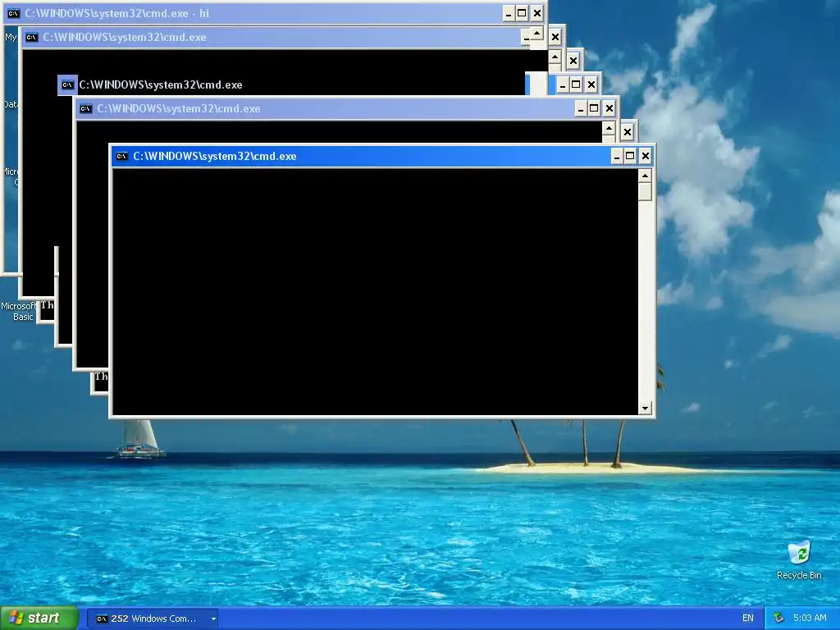The image size is (840, 630).
Task: Click inside the active cmd window's black console area
Action: pyautogui.click(x=375, y=292)
